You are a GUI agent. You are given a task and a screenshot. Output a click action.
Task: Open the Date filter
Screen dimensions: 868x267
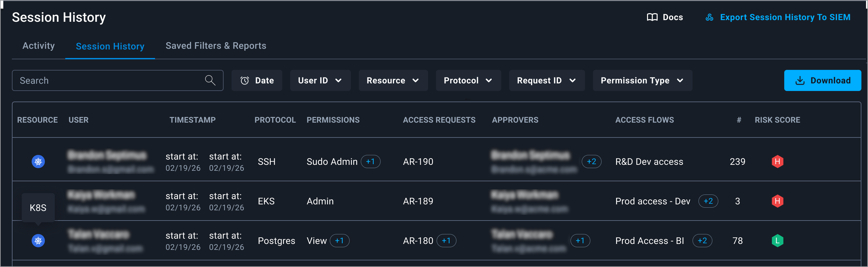pos(257,80)
